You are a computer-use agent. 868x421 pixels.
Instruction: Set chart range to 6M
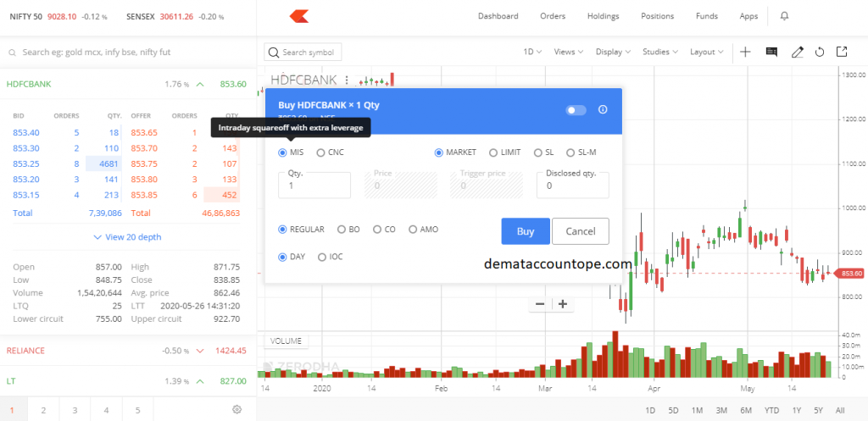coord(746,411)
